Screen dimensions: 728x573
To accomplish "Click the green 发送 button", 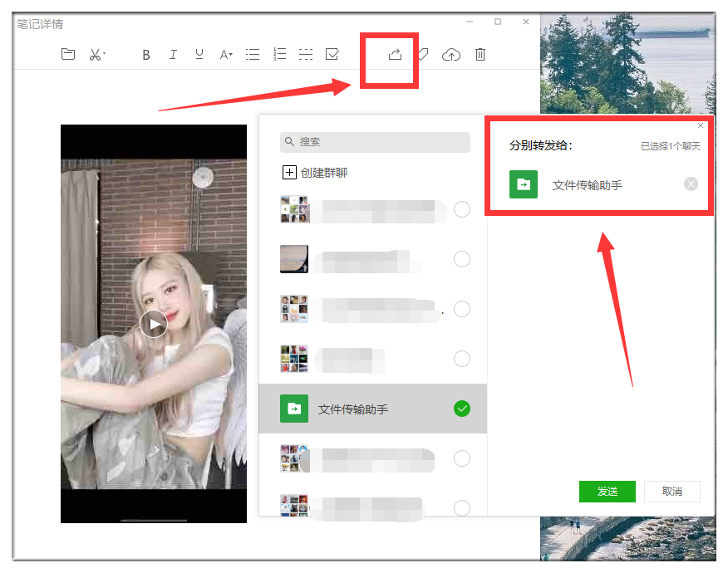I will pyautogui.click(x=607, y=492).
